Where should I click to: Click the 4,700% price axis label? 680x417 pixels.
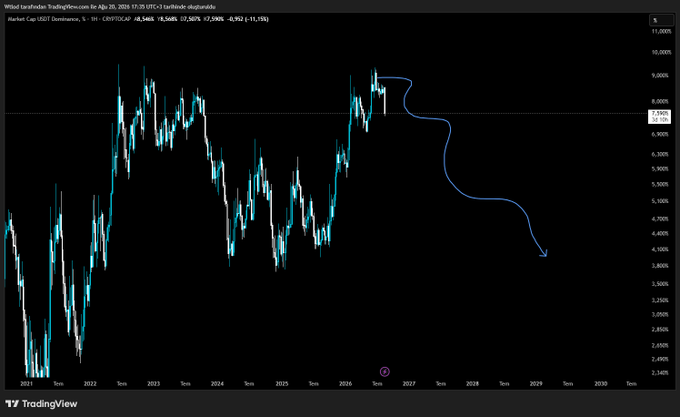tap(660, 219)
